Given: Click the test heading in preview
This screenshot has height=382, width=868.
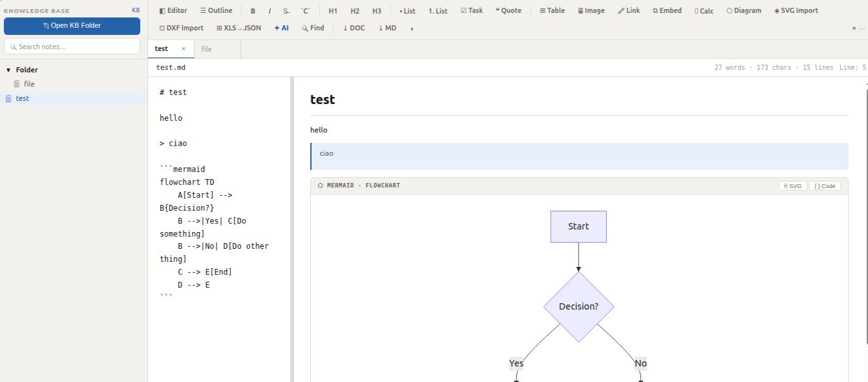Looking at the screenshot, I should coord(323,100).
